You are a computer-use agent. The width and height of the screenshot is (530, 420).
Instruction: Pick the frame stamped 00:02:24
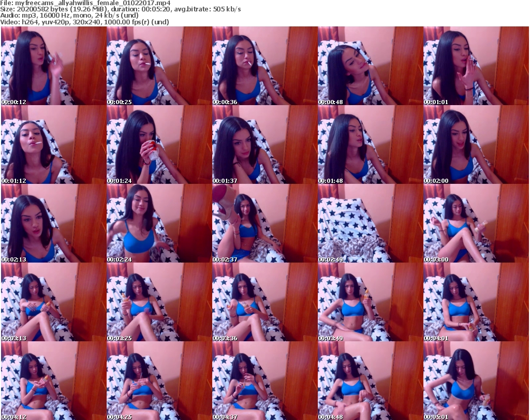(x=159, y=224)
